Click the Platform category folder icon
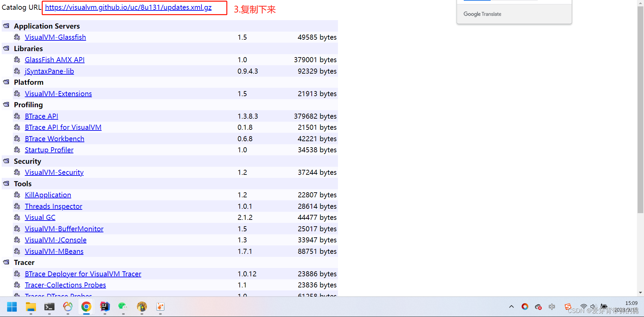Screen dimensions: 644x317 tap(6, 82)
